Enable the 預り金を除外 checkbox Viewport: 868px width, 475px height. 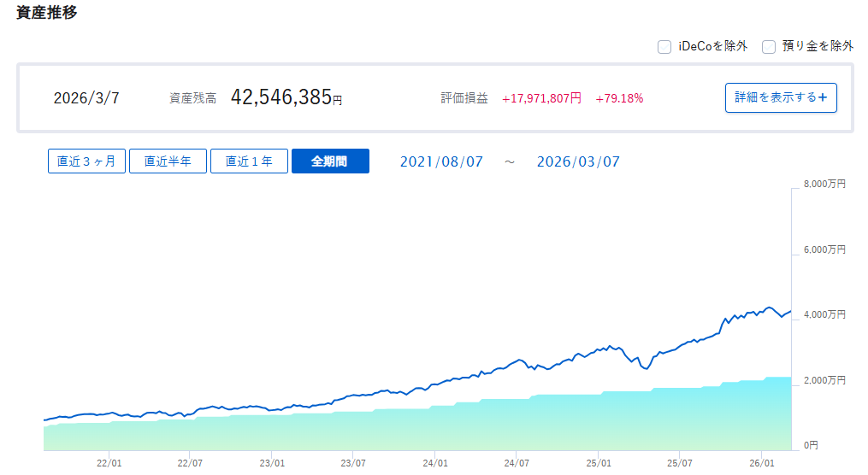coord(768,47)
